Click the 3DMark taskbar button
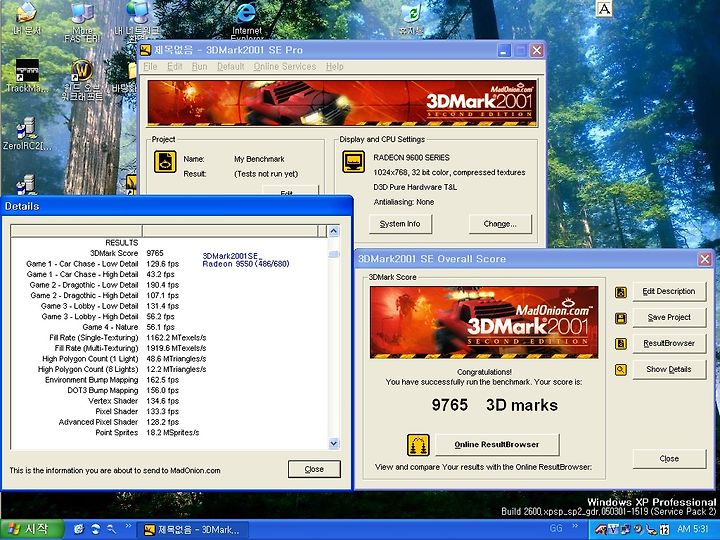Image resolution: width=720 pixels, height=540 pixels. pyautogui.click(x=194, y=529)
